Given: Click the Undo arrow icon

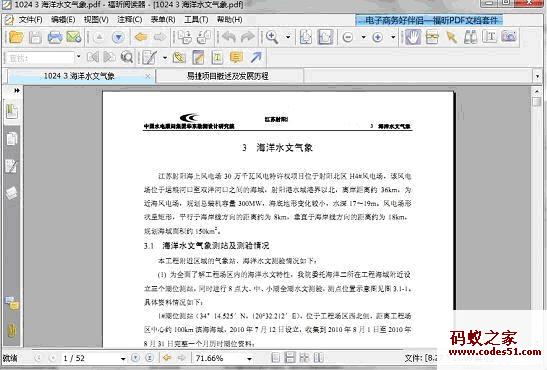Looking at the screenshot, I should pyautogui.click(x=228, y=37).
